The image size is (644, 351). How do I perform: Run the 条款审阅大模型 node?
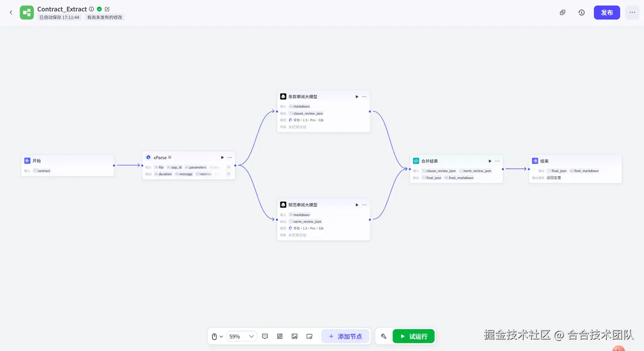pyautogui.click(x=357, y=97)
